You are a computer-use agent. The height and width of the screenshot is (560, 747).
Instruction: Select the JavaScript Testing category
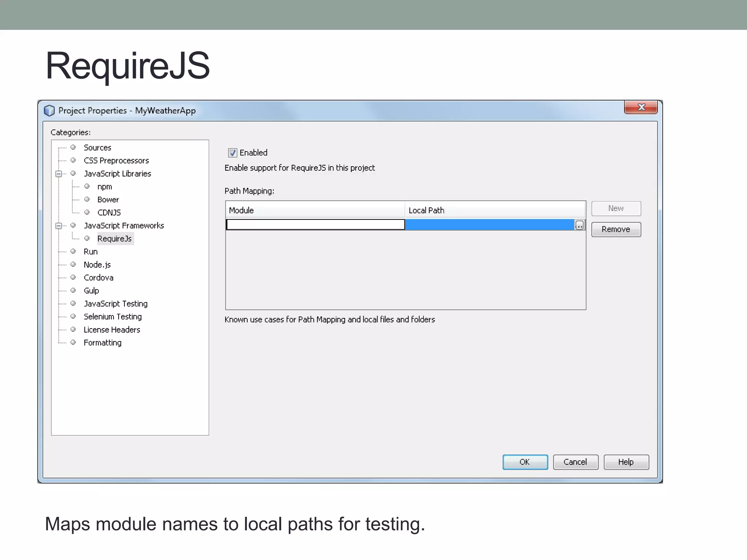pos(116,304)
